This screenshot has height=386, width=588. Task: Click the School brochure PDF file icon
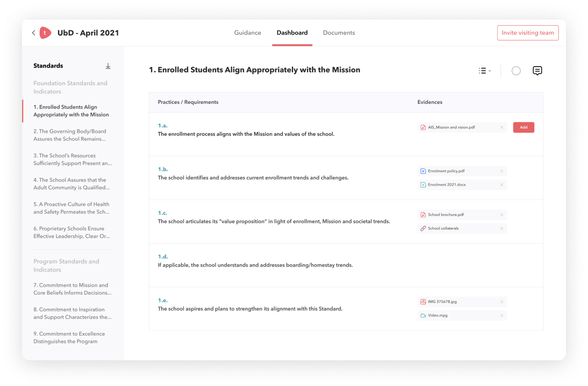point(423,215)
